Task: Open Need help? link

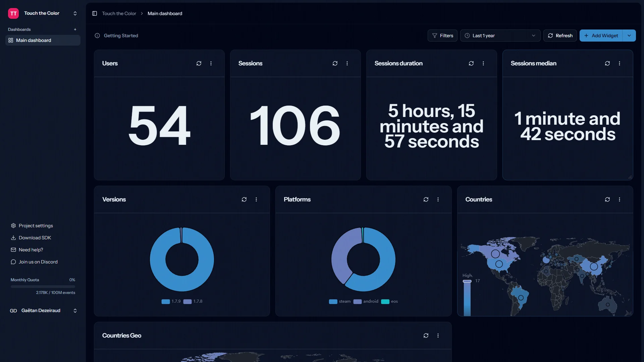Action: click(27, 250)
